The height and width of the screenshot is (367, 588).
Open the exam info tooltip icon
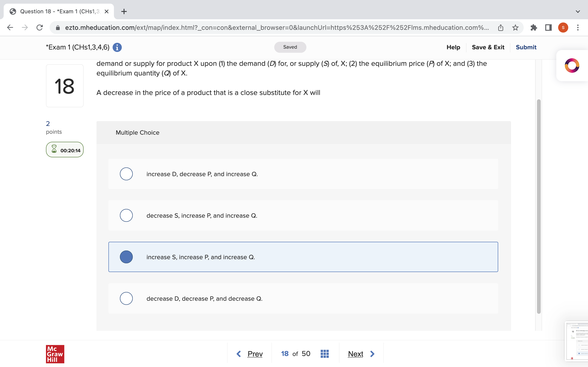point(117,47)
